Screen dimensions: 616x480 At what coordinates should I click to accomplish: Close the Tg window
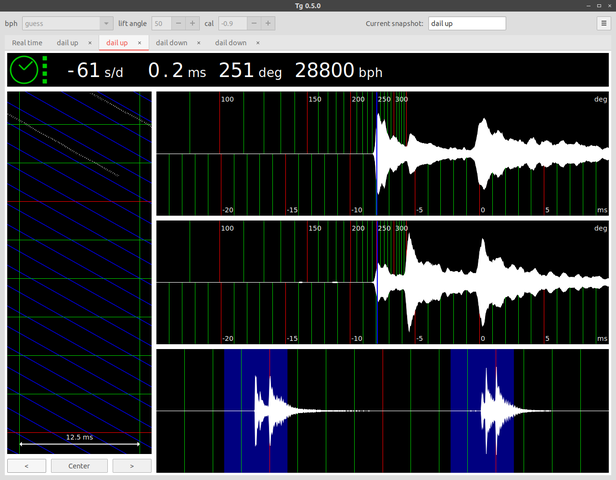(x=610, y=5)
